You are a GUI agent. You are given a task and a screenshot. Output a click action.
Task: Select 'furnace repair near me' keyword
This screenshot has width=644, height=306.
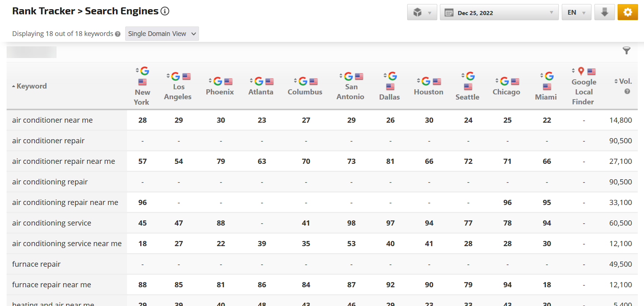point(51,285)
